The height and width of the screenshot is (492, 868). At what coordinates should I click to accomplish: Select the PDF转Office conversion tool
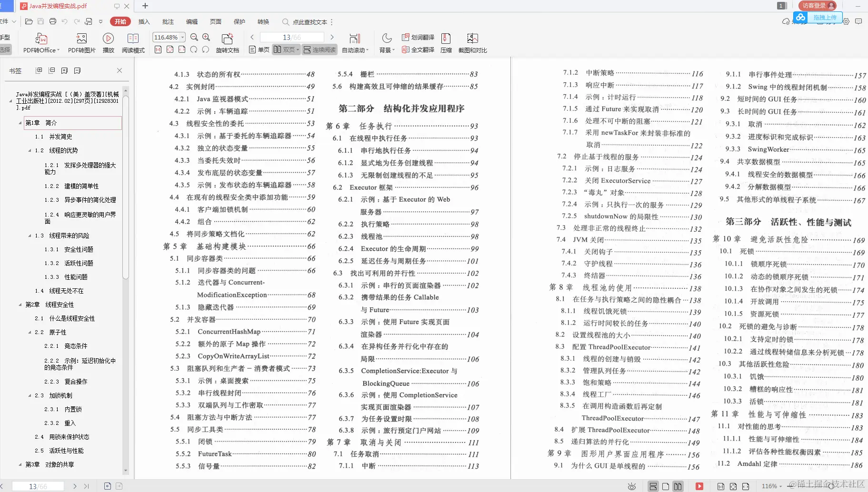pos(41,43)
